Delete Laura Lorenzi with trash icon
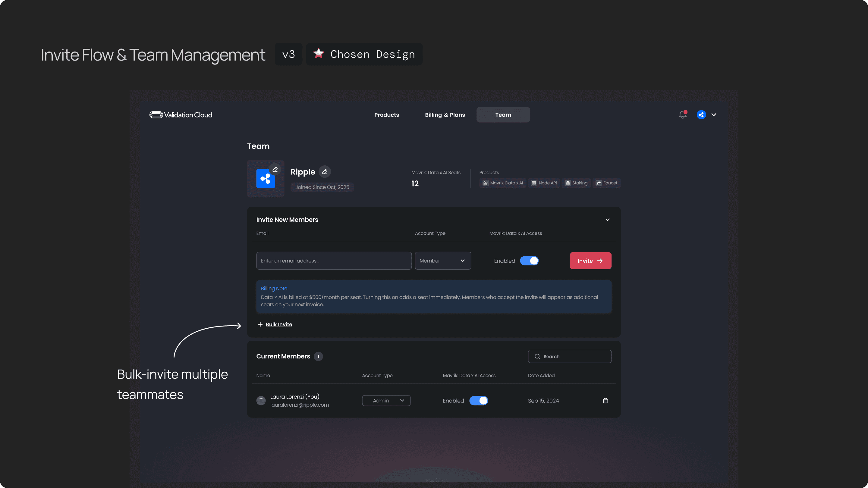The image size is (868, 488). tap(605, 400)
